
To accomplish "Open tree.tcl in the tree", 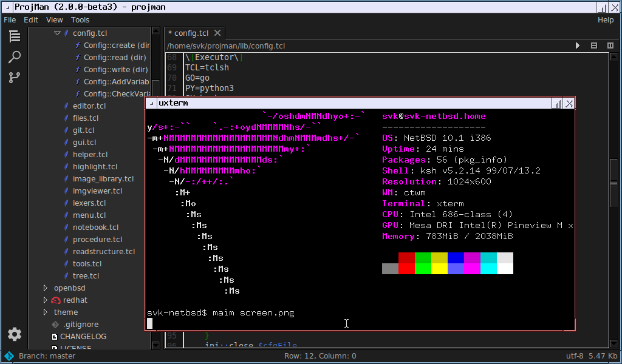I will point(86,275).
